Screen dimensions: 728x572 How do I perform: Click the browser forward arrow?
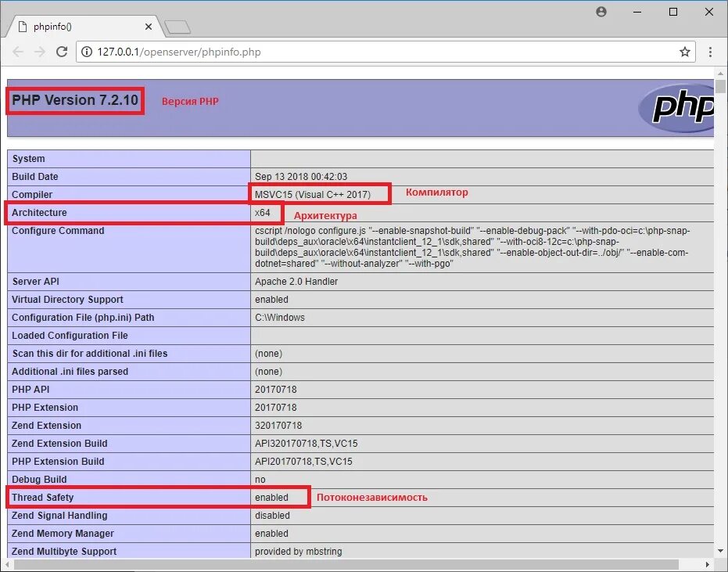40,52
